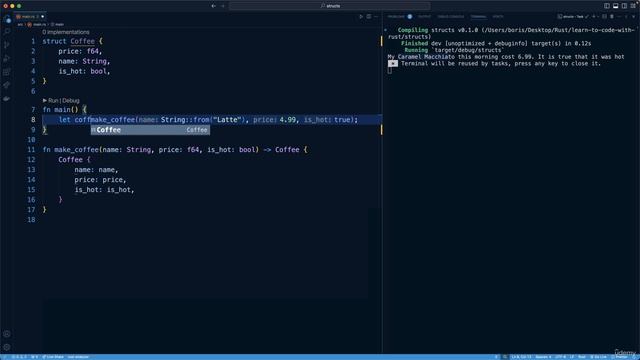Click the Prettier status bar entry
Viewport: 640px width, 360px height.
pos(619,357)
